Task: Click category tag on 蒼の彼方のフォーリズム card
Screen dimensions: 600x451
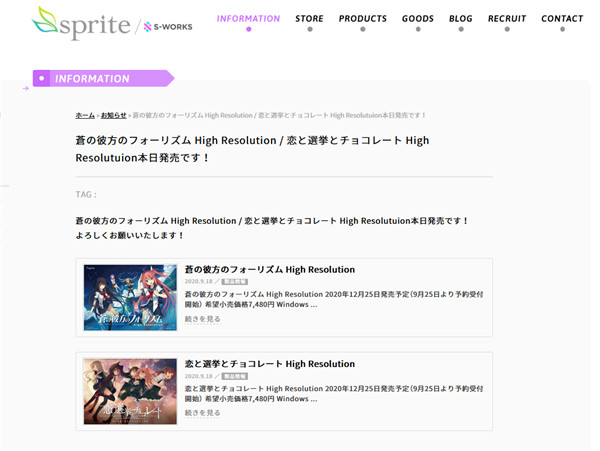Action: click(235, 282)
